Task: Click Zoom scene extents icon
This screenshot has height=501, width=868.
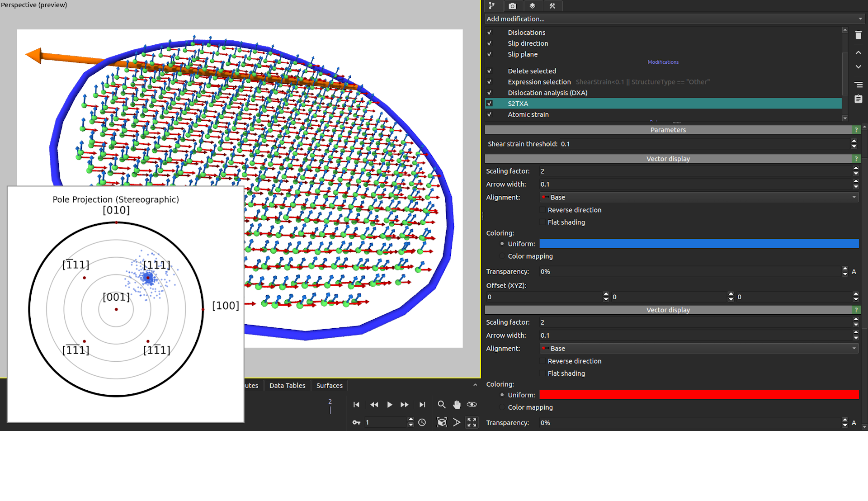Action: click(442, 422)
